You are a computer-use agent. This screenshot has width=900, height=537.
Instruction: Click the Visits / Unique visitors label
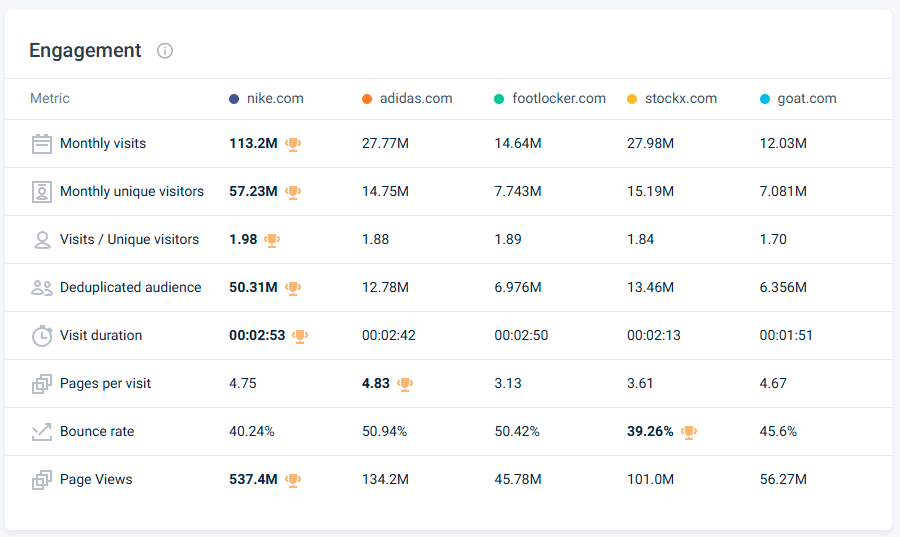(130, 239)
